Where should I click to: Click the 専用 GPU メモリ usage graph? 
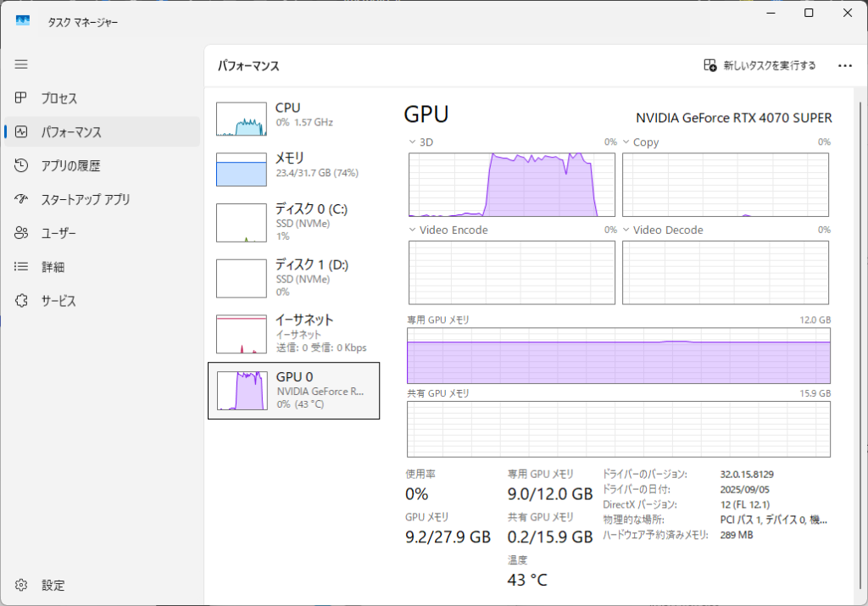619,356
